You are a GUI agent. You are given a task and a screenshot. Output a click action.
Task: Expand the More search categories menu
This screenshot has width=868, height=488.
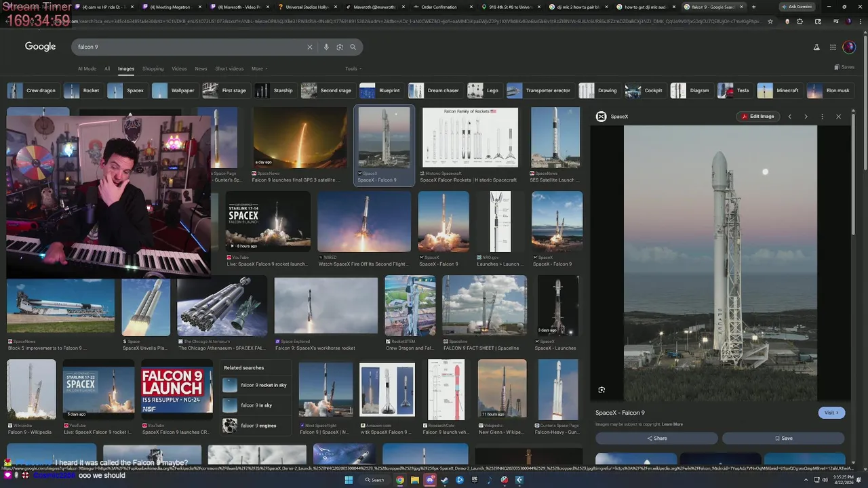coord(259,68)
